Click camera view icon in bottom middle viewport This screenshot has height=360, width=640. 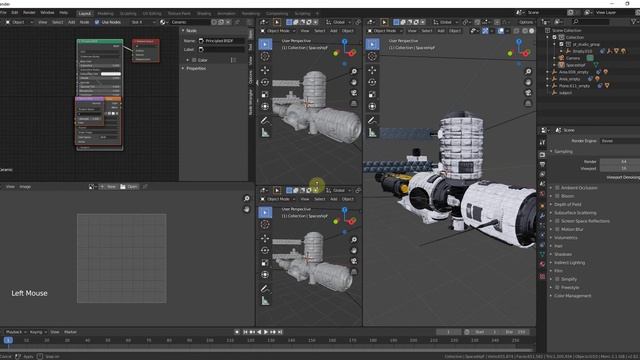(354, 261)
